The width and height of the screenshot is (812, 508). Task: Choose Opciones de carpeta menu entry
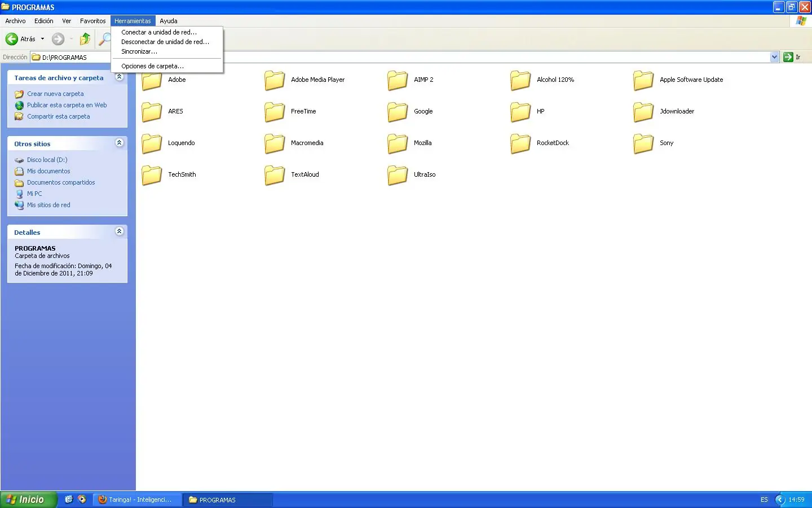(167, 66)
